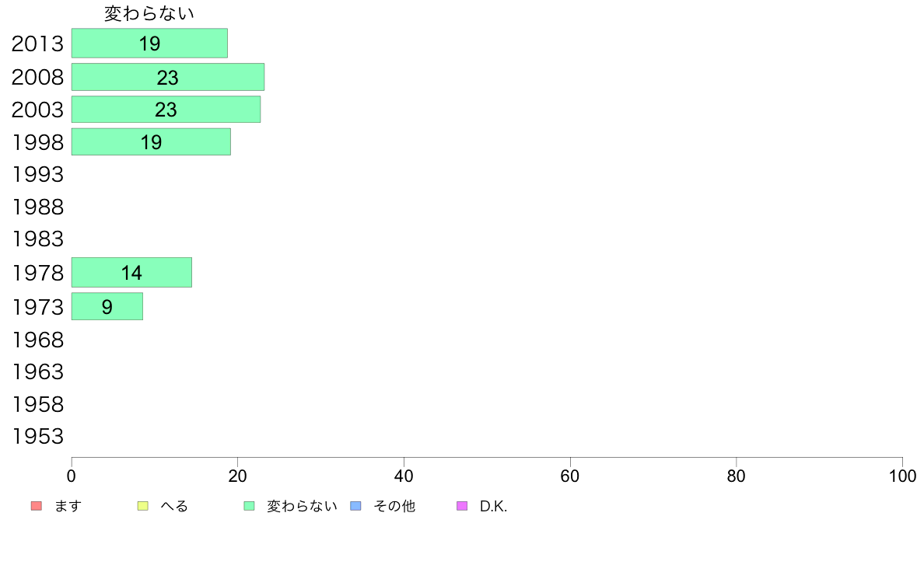
Task: Click the magenta D.K. legend swatch
Action: point(462,506)
